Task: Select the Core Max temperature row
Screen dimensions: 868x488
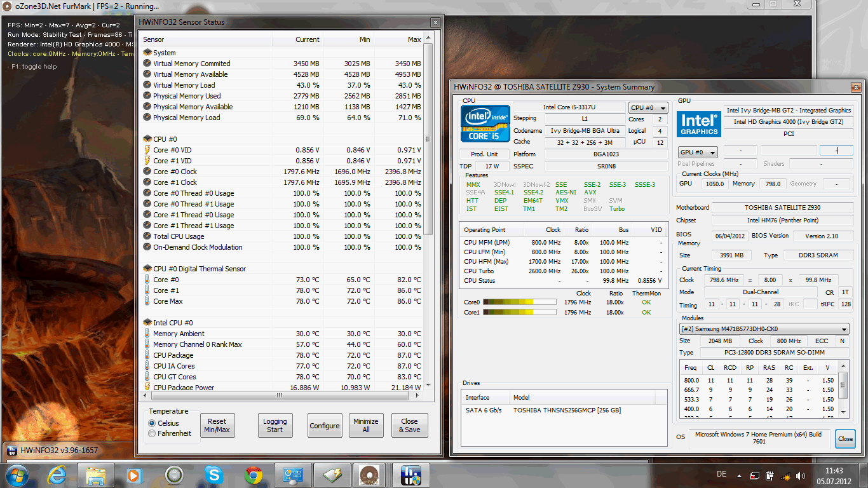Action: [x=281, y=301]
